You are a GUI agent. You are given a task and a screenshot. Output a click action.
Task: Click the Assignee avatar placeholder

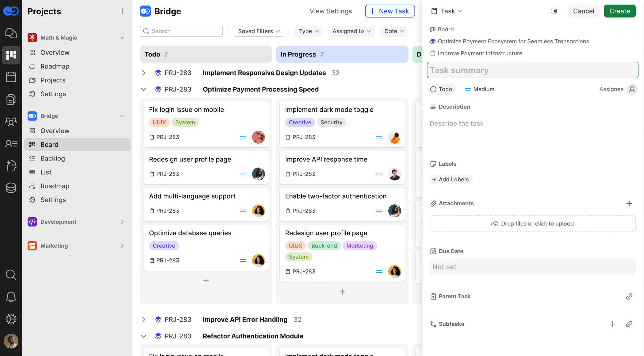point(632,89)
